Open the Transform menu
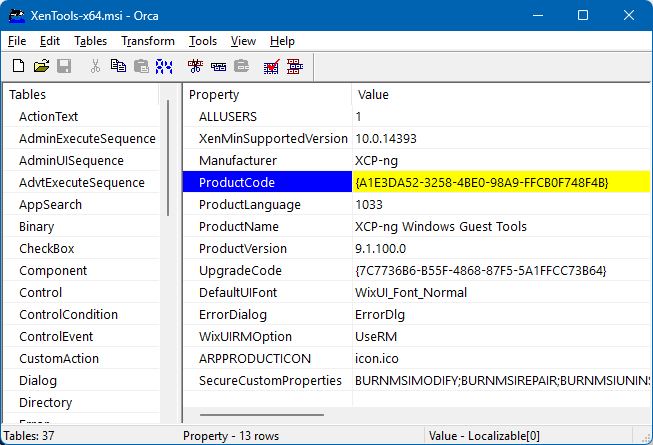Screen dimensions: 653x445 coord(147,41)
